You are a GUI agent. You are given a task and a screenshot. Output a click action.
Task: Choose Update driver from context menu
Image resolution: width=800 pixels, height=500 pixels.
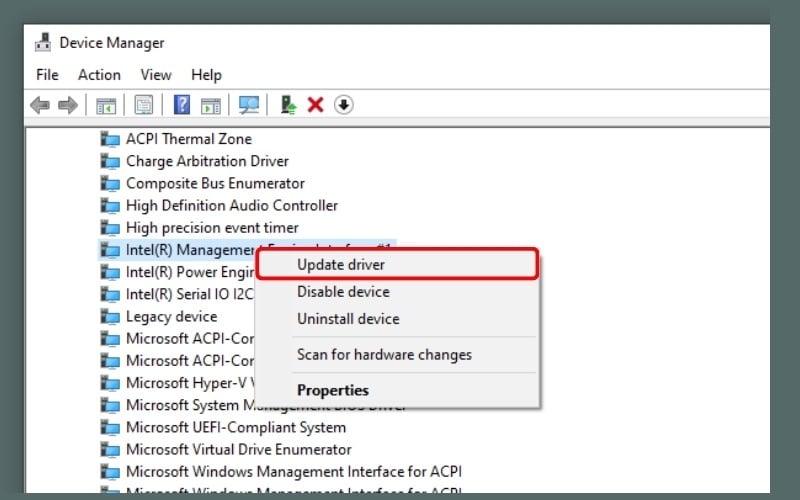[397, 264]
